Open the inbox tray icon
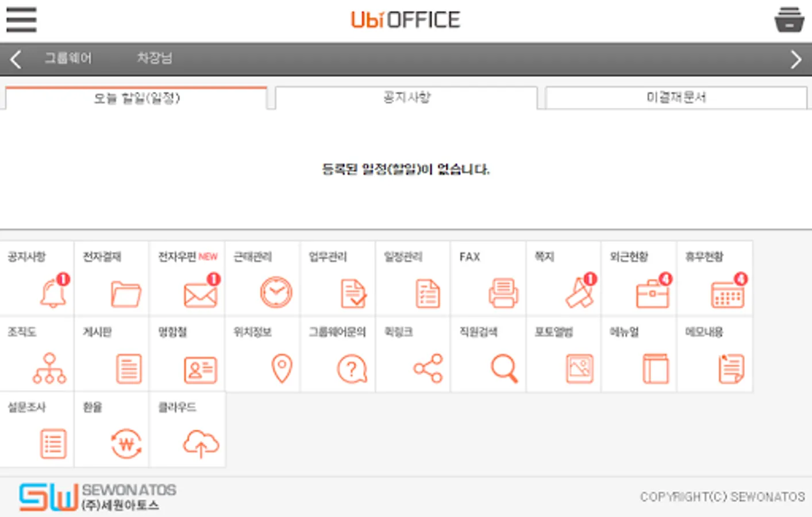 789,20
